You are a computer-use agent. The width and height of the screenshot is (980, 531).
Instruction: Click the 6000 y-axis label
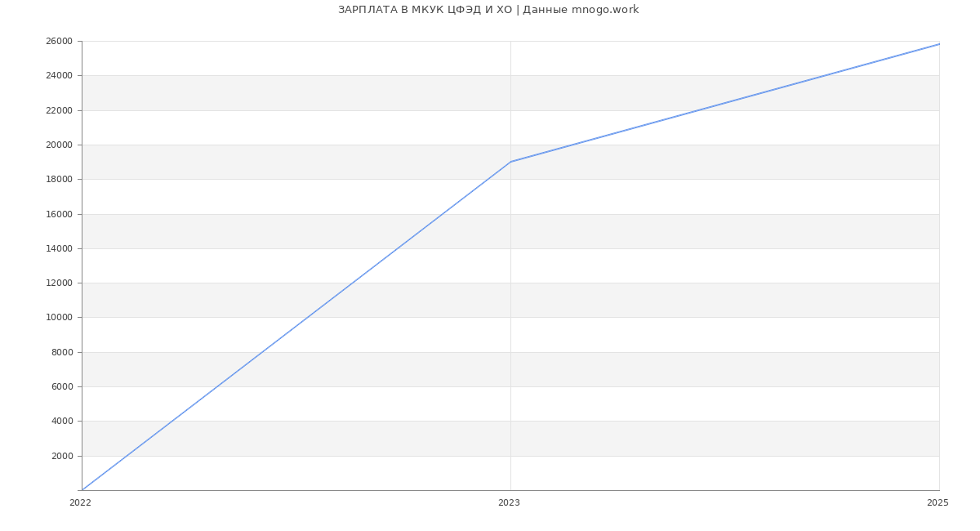point(62,387)
